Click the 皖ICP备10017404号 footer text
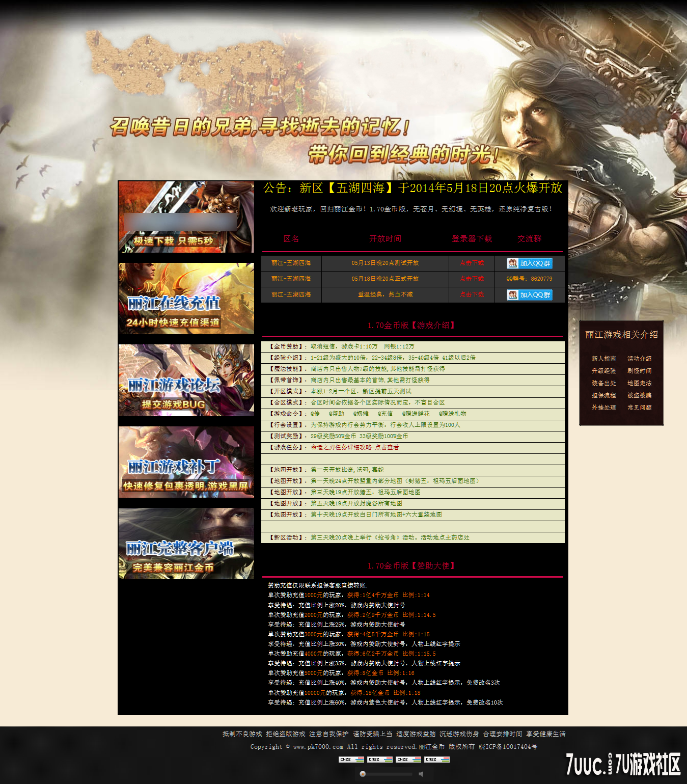 pyautogui.click(x=508, y=747)
